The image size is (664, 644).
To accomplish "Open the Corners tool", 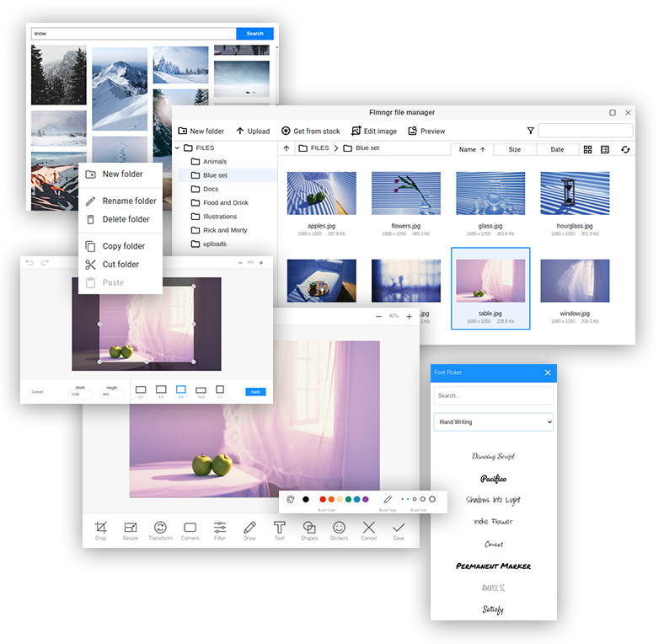I will point(190,530).
